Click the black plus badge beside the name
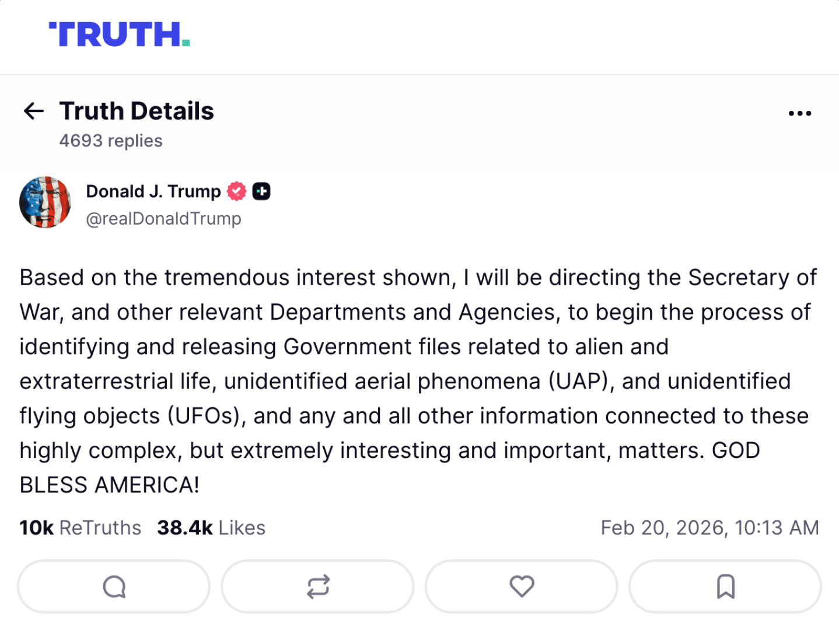The width and height of the screenshot is (839, 644). 261,191
